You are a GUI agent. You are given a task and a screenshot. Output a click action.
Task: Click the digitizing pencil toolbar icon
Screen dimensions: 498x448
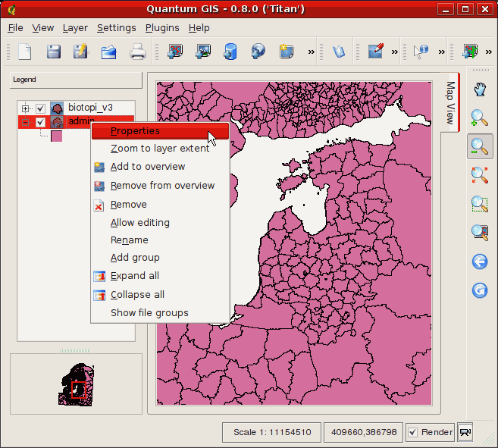[376, 51]
